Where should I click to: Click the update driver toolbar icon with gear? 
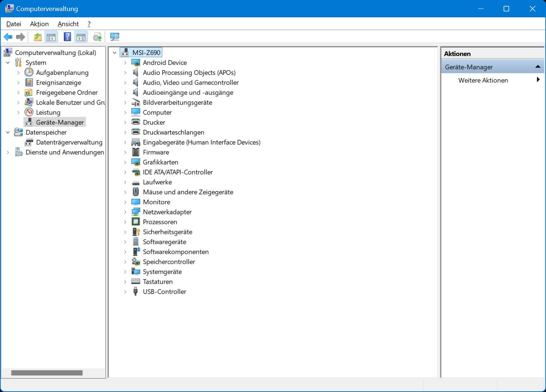tap(97, 37)
